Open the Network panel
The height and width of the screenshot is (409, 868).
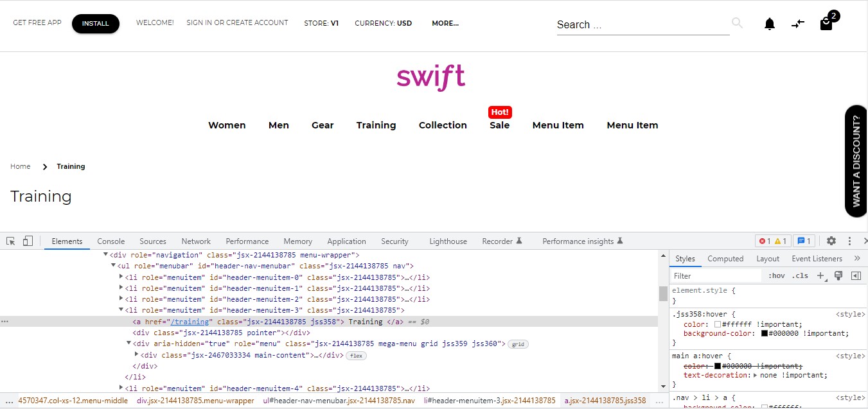(x=195, y=241)
